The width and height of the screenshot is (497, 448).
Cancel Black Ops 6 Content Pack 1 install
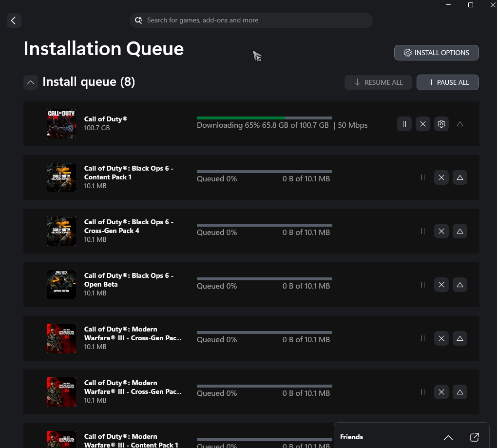coord(441,178)
